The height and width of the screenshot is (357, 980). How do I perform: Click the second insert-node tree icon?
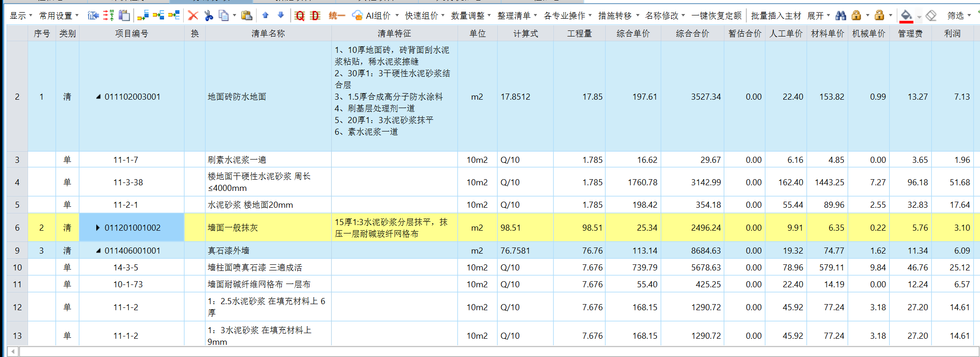click(x=158, y=15)
